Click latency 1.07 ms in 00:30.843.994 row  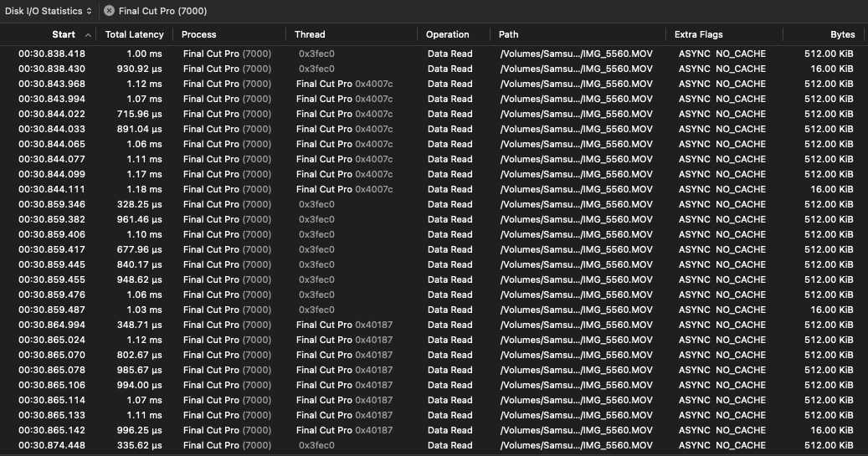tap(145, 99)
